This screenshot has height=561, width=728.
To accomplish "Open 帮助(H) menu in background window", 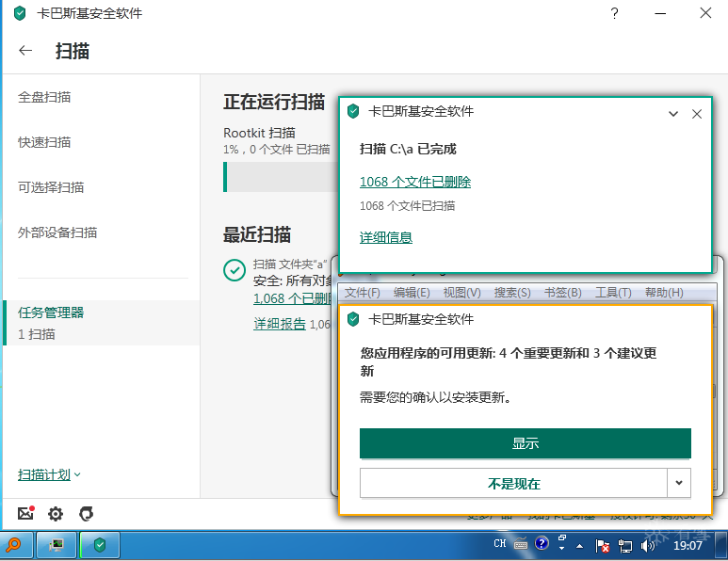I will coord(664,293).
